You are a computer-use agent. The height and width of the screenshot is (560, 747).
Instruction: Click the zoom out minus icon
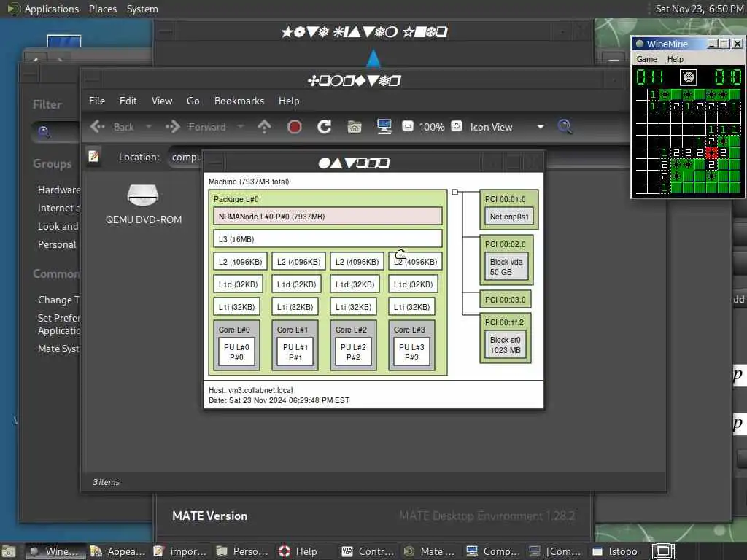[408, 127]
